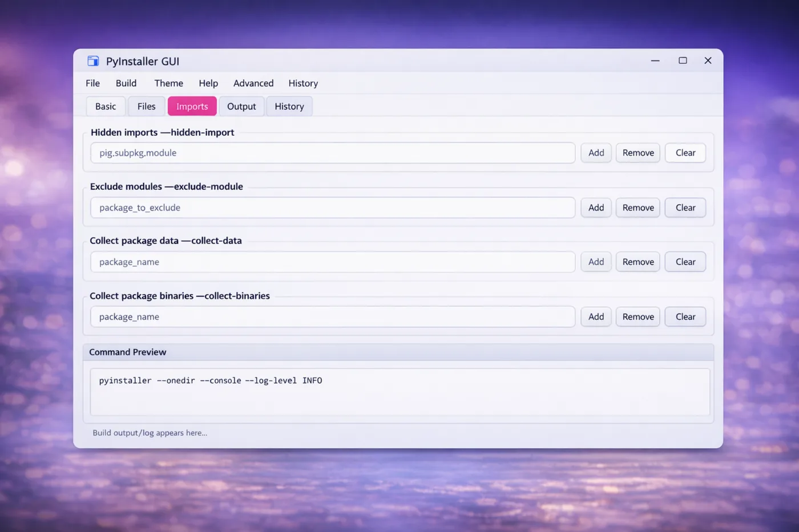This screenshot has width=799, height=532.
Task: Switch to the History tab
Action: click(x=289, y=106)
